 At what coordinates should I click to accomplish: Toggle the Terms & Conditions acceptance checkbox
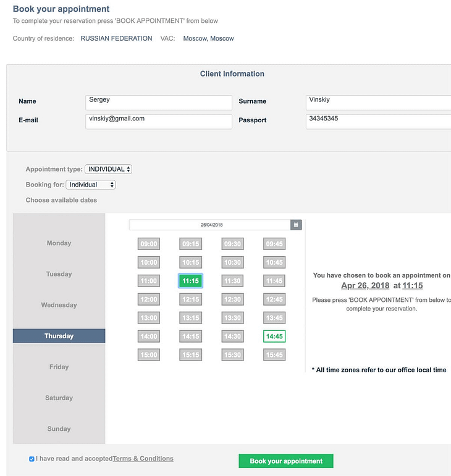(32, 459)
